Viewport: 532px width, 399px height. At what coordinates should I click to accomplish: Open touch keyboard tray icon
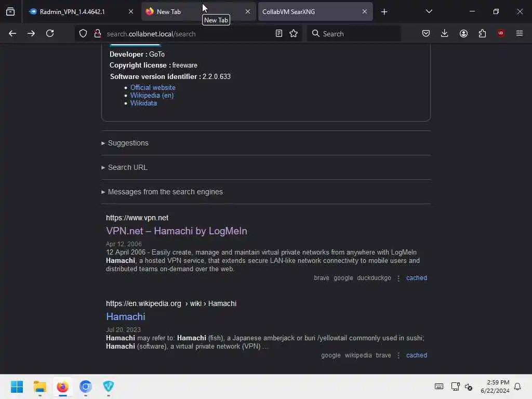[438, 387]
